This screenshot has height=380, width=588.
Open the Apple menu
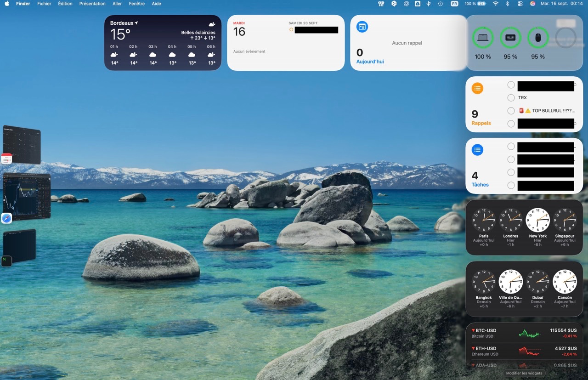7,4
